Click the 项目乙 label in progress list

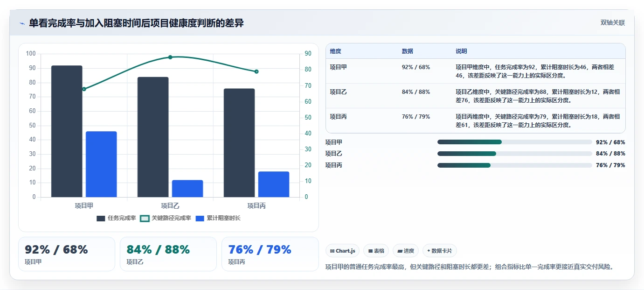coord(334,154)
